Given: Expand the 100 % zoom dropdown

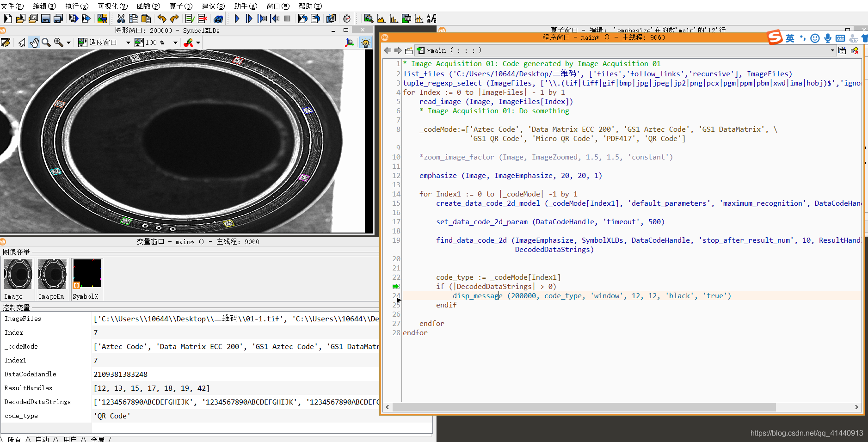Looking at the screenshot, I should pyautogui.click(x=175, y=43).
